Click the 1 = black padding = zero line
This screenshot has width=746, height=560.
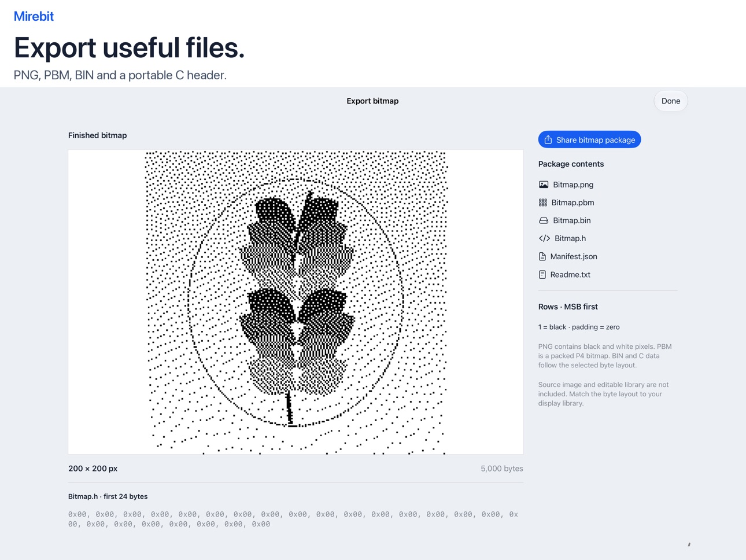579,327
